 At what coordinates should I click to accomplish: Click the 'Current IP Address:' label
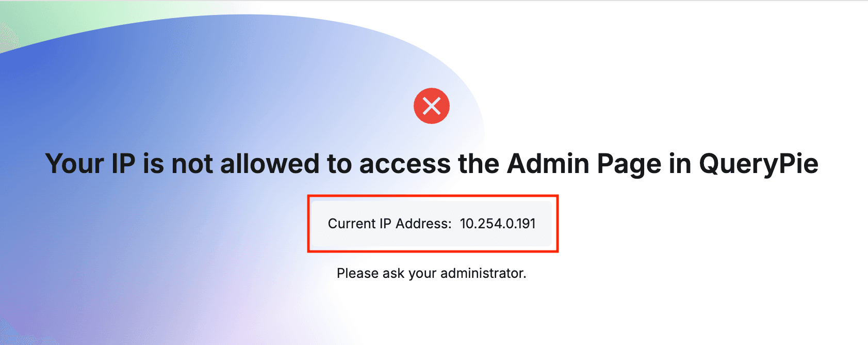click(x=389, y=224)
